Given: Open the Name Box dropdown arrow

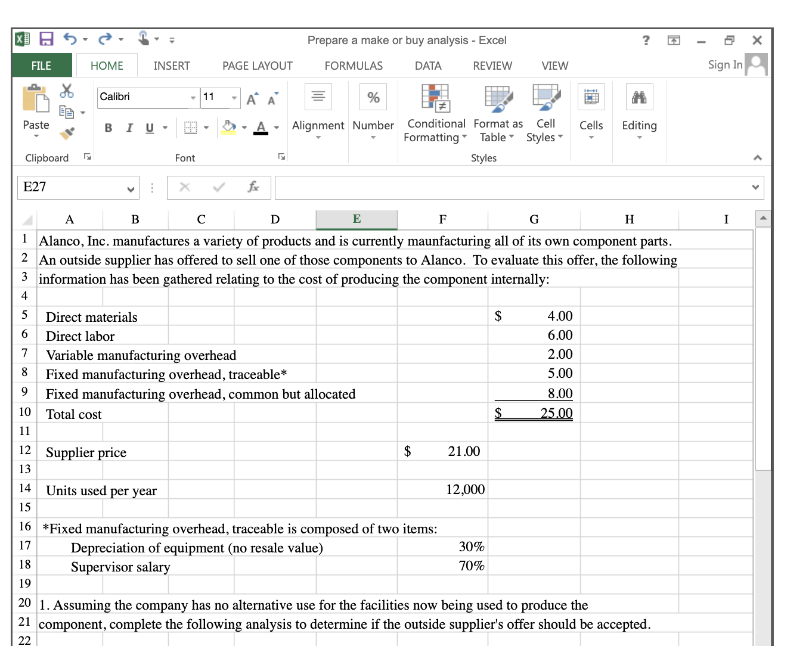Looking at the screenshot, I should (131, 189).
